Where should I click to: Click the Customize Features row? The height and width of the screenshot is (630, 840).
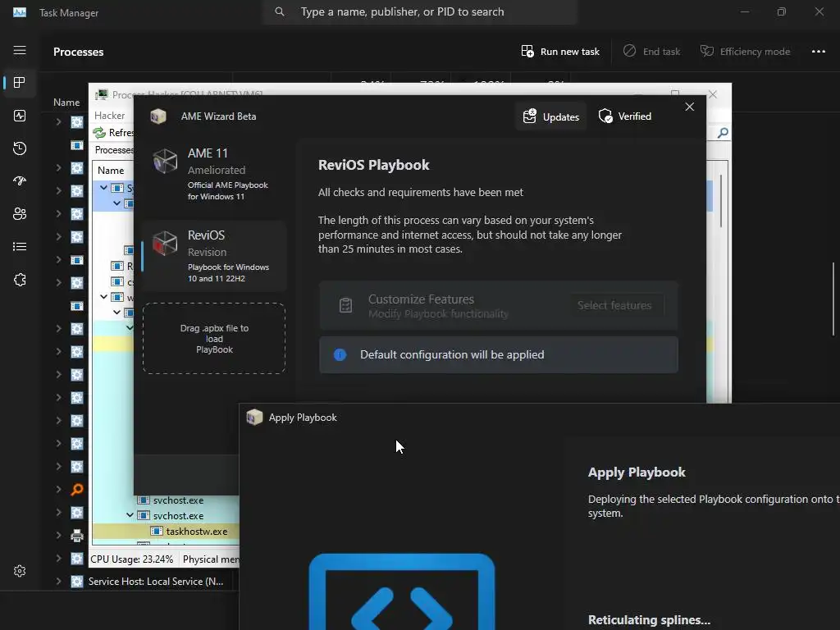tap(498, 305)
